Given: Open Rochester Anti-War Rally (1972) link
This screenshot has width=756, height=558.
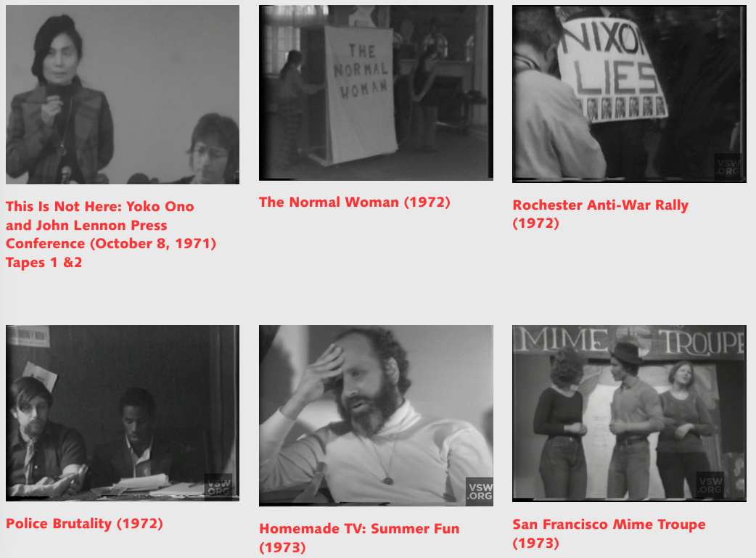Looking at the screenshot, I should [600, 213].
